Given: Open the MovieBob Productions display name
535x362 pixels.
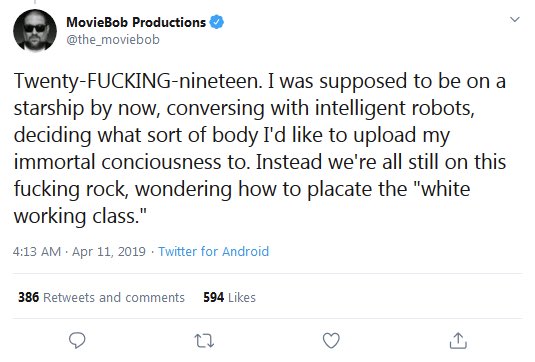Looking at the screenshot, I should tap(136, 22).
